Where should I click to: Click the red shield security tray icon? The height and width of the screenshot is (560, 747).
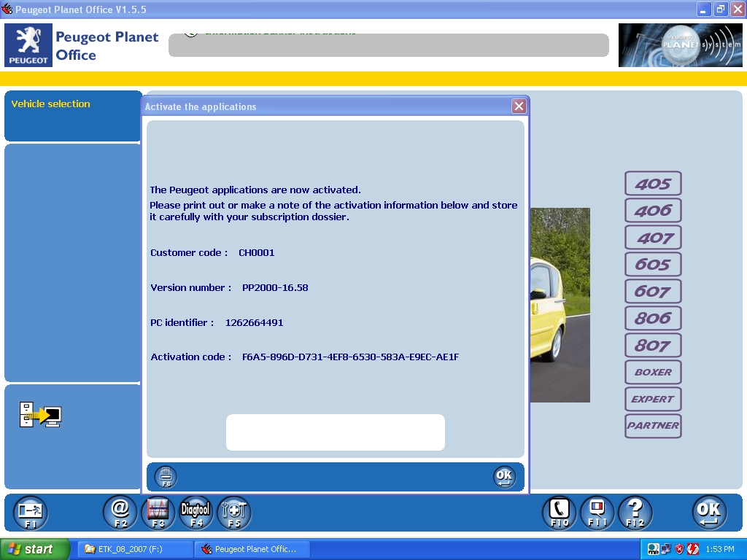coord(679,549)
